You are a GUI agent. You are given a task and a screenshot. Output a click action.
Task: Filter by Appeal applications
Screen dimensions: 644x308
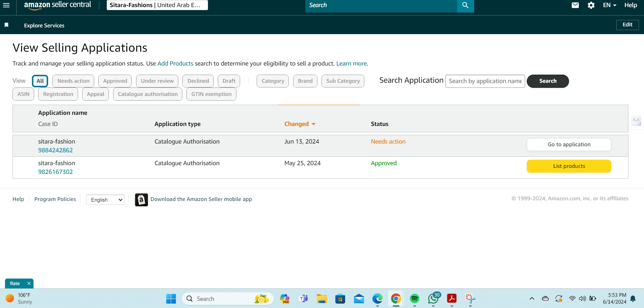(96, 94)
